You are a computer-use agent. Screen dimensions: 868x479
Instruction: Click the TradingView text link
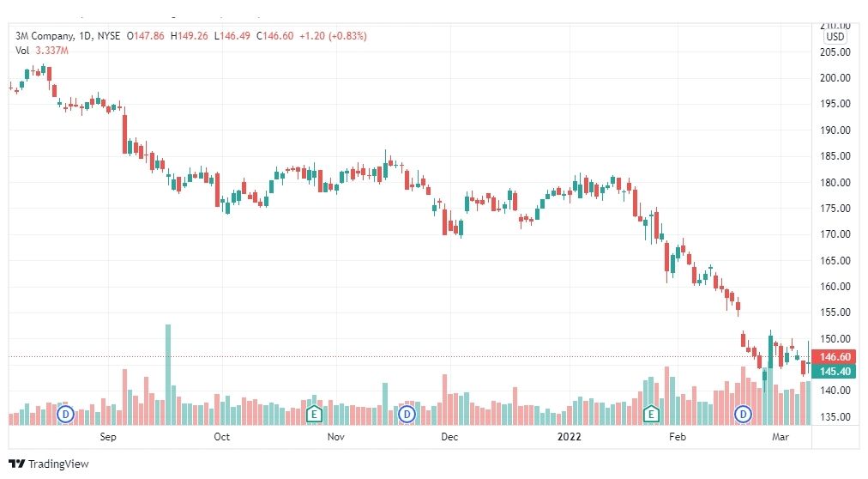point(58,464)
